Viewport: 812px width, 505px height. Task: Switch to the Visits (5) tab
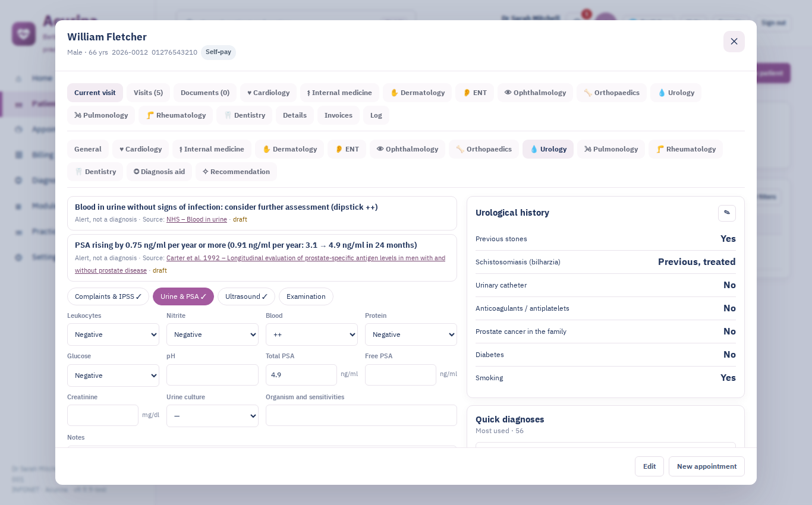click(x=148, y=93)
